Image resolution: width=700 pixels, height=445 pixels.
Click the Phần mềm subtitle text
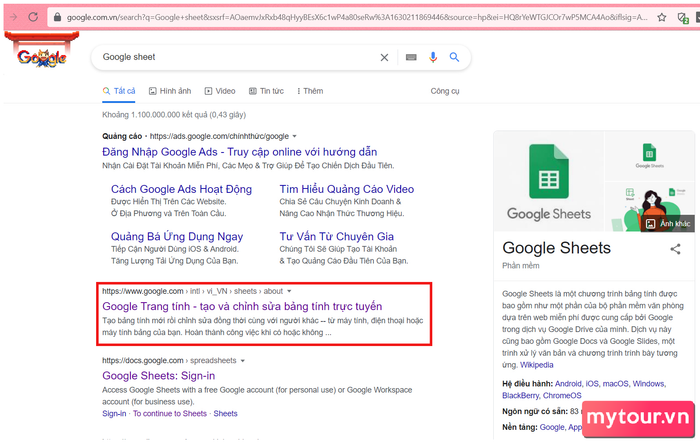[521, 266]
